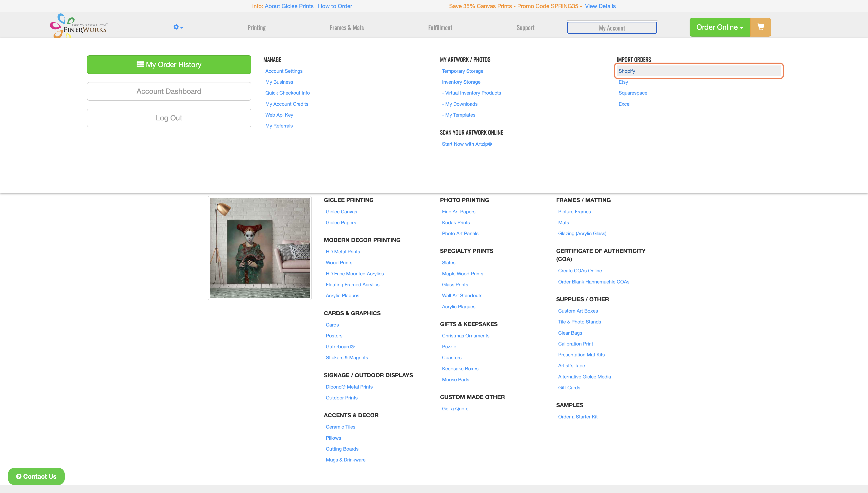This screenshot has height=493, width=868.
Task: Open Create COAs Online link
Action: point(579,271)
